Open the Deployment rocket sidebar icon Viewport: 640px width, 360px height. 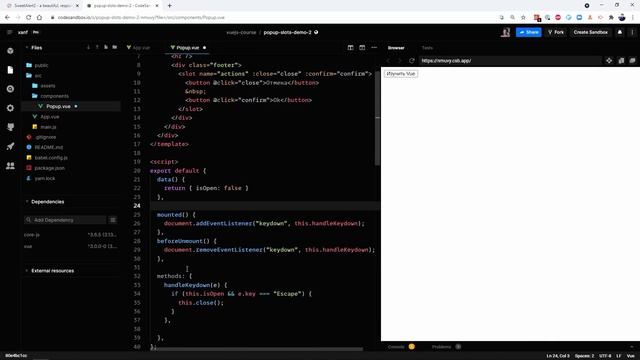click(10, 147)
